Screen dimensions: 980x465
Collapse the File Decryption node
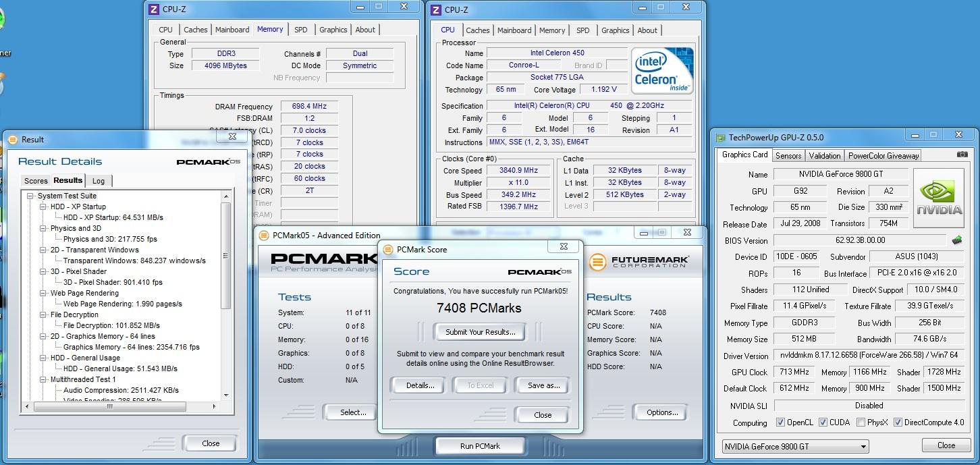click(43, 314)
